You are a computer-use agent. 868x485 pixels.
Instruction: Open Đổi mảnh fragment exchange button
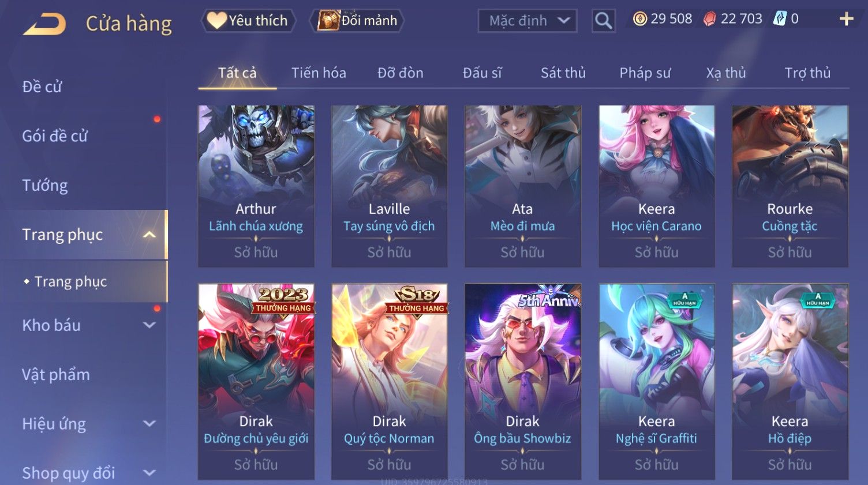point(357,21)
